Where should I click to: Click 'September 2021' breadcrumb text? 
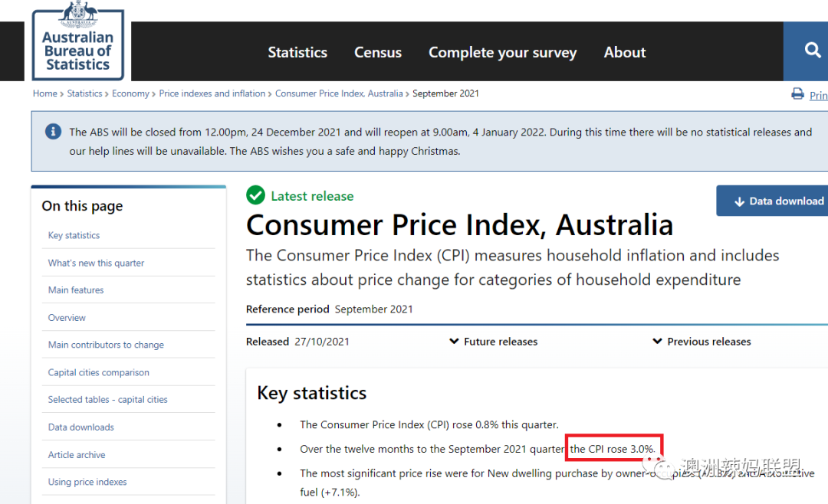pos(445,93)
